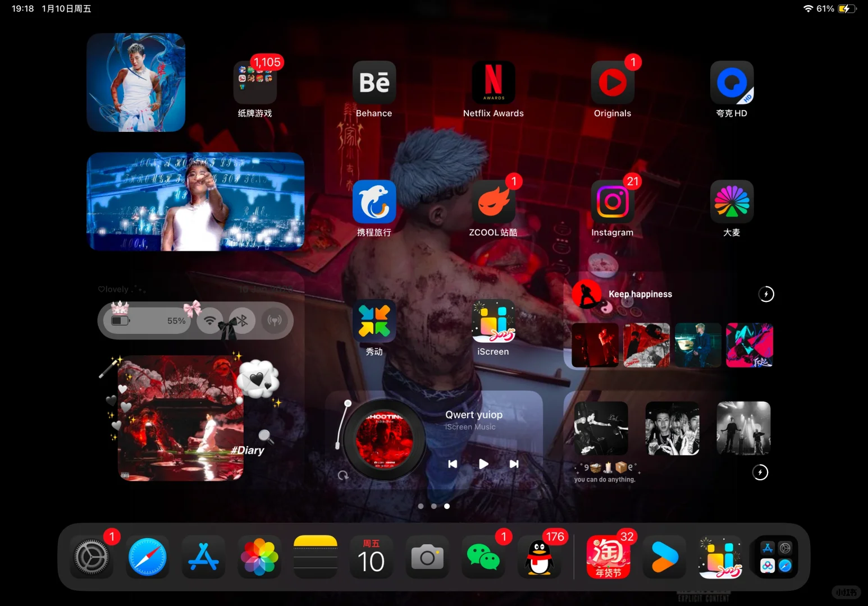
Task: Open Photos from the dock
Action: click(259, 557)
